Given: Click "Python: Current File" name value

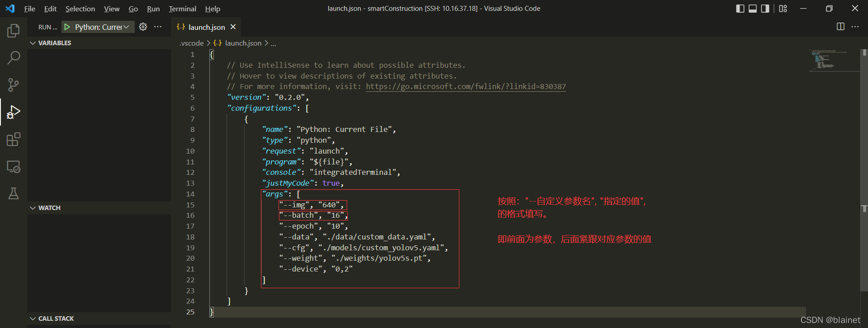Looking at the screenshot, I should [x=344, y=129].
